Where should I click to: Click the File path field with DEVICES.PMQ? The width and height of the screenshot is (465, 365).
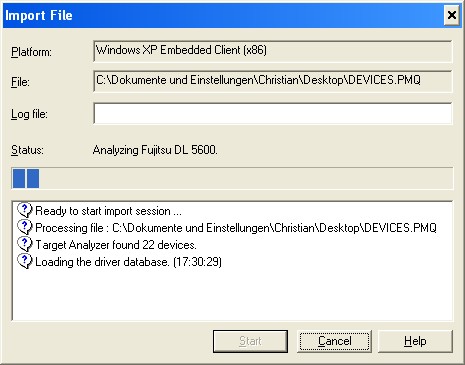[273, 81]
